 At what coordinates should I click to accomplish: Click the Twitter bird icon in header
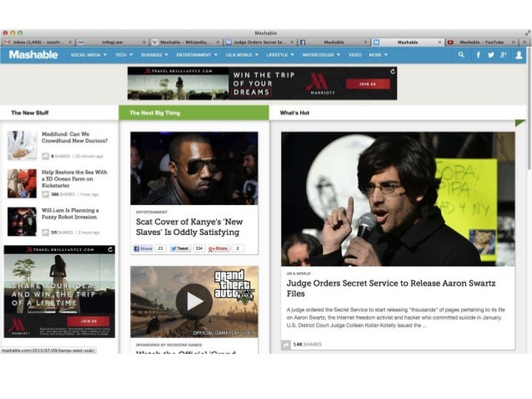click(x=490, y=55)
